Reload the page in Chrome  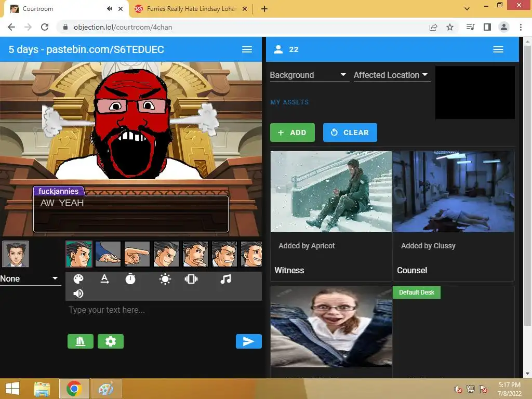(45, 27)
